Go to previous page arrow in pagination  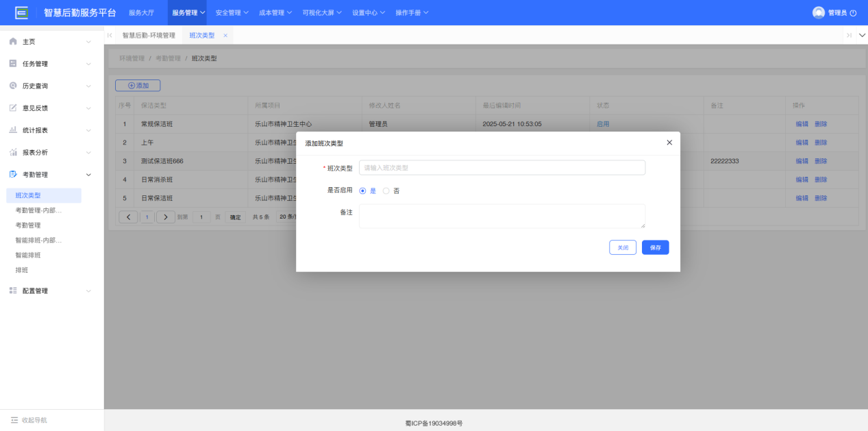[x=128, y=217]
